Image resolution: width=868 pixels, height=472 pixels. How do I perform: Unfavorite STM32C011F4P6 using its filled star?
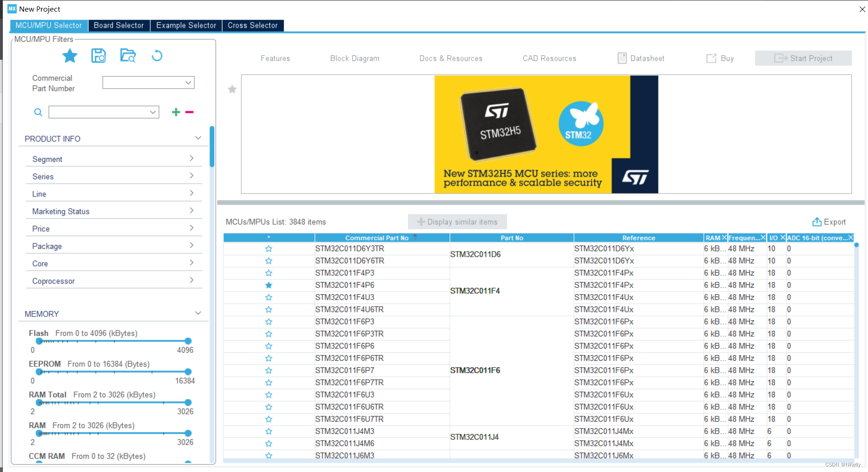(x=268, y=285)
